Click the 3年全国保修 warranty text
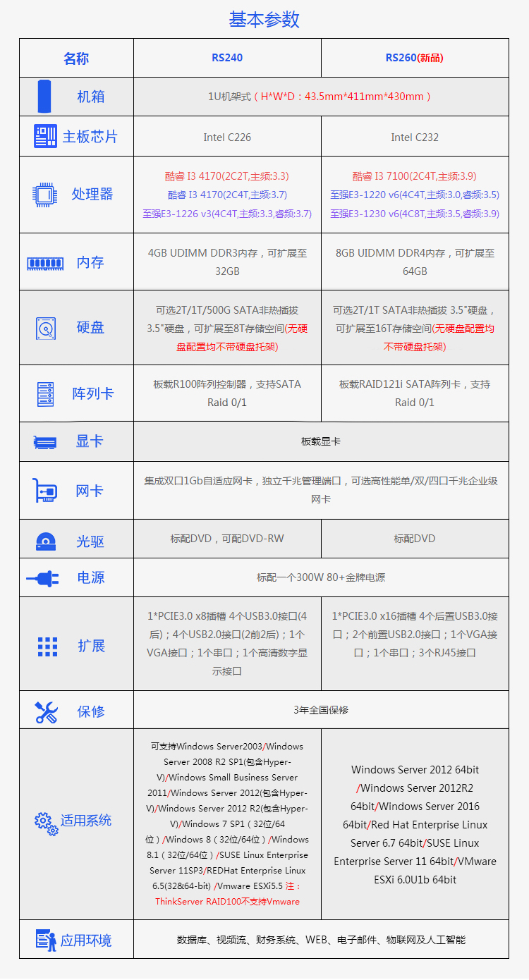This screenshot has width=529, height=980. (321, 710)
